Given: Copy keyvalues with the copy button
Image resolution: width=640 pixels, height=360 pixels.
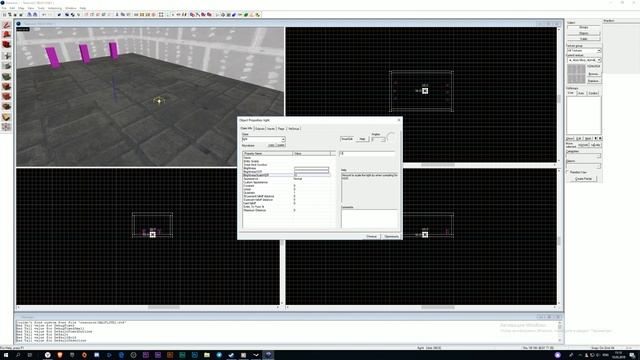Looking at the screenshot, I should 271,145.
